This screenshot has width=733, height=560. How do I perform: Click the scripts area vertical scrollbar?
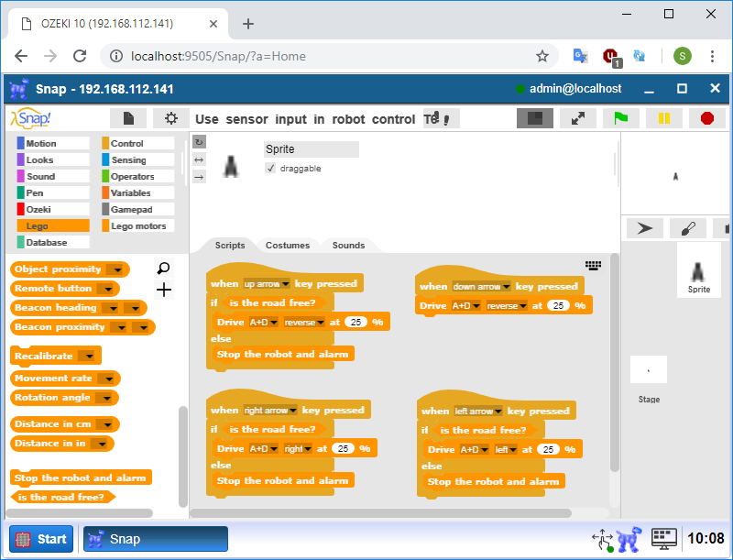[615, 362]
